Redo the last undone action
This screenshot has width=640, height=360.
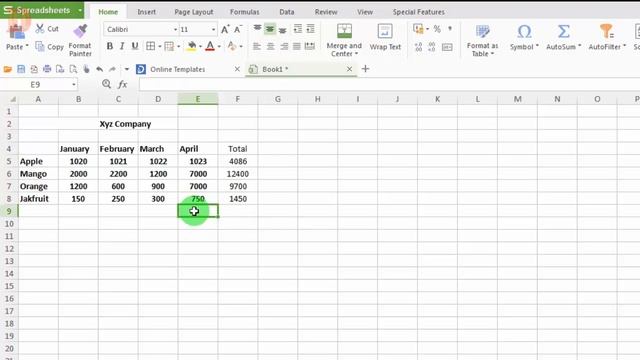pos(112,69)
